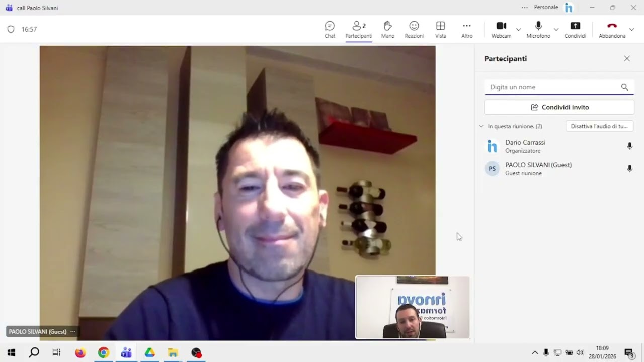
Task: Click the PS avatar of Paolo Silvani
Action: click(x=492, y=169)
